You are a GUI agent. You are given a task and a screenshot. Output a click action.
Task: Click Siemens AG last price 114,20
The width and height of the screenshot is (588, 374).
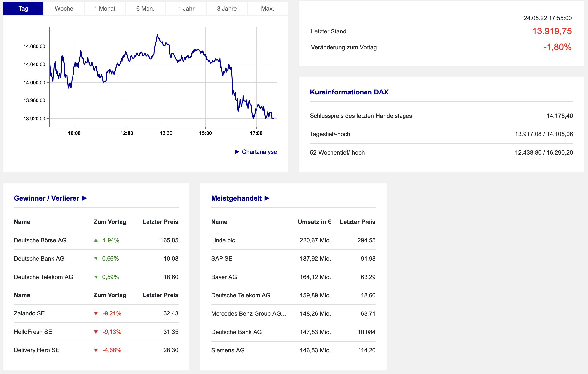coord(367,350)
